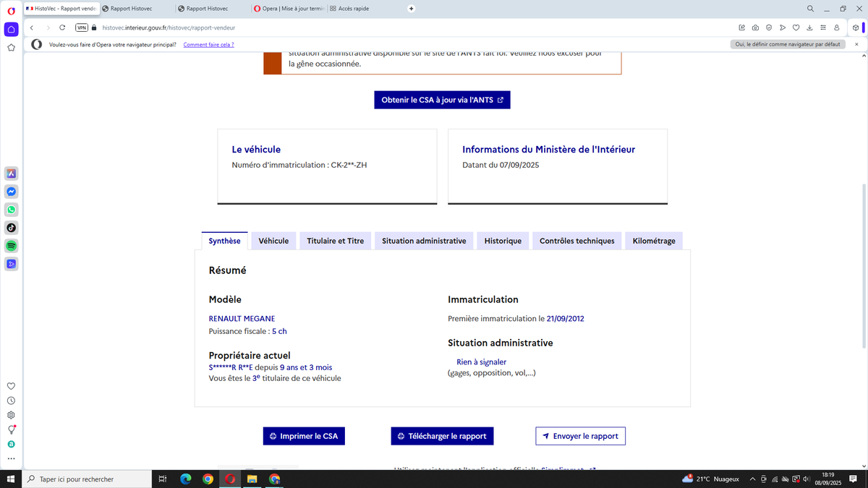Open the Historique tab
Image resolution: width=868 pixels, height=488 pixels.
click(503, 241)
